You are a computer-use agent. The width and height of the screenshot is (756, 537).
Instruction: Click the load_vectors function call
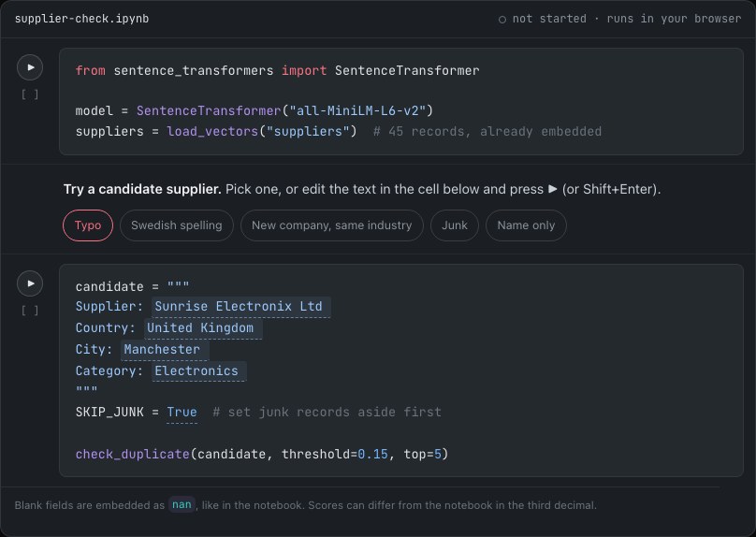click(262, 132)
